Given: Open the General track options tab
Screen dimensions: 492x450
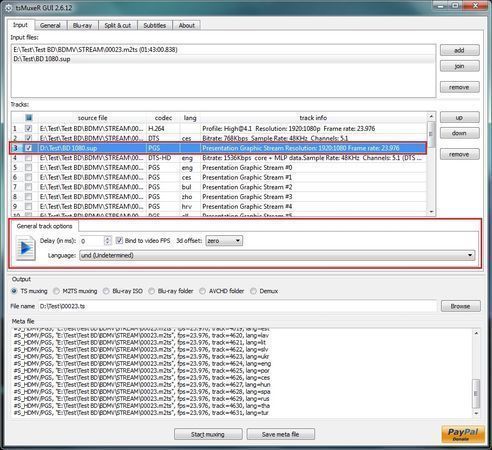Looking at the screenshot, I should coord(44,226).
